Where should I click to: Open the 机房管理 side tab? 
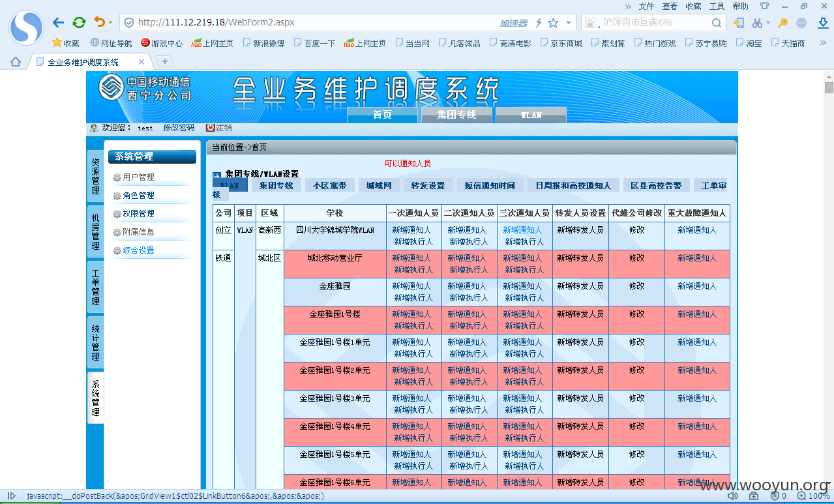point(95,231)
